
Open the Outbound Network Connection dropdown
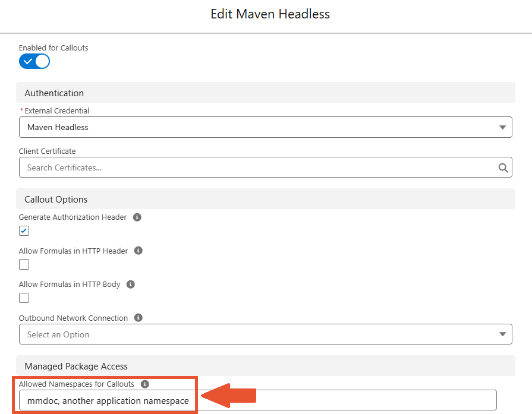click(265, 334)
